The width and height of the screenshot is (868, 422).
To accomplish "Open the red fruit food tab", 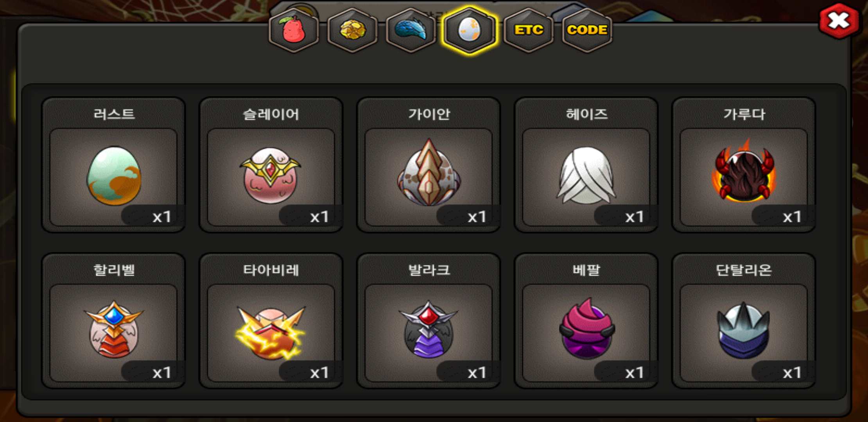I will pyautogui.click(x=294, y=30).
